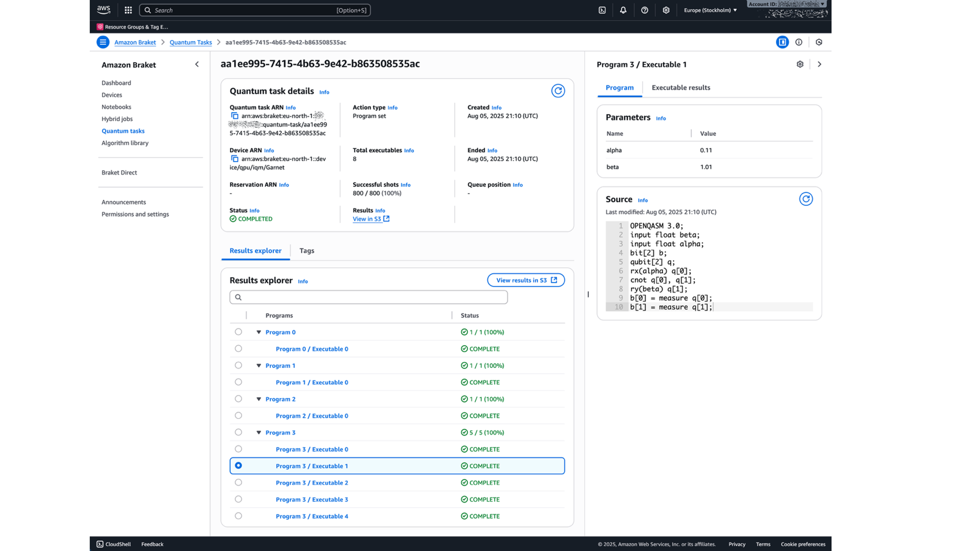Select the Program 1 / Executable 0 radio button
980x551 pixels.
[x=239, y=382]
